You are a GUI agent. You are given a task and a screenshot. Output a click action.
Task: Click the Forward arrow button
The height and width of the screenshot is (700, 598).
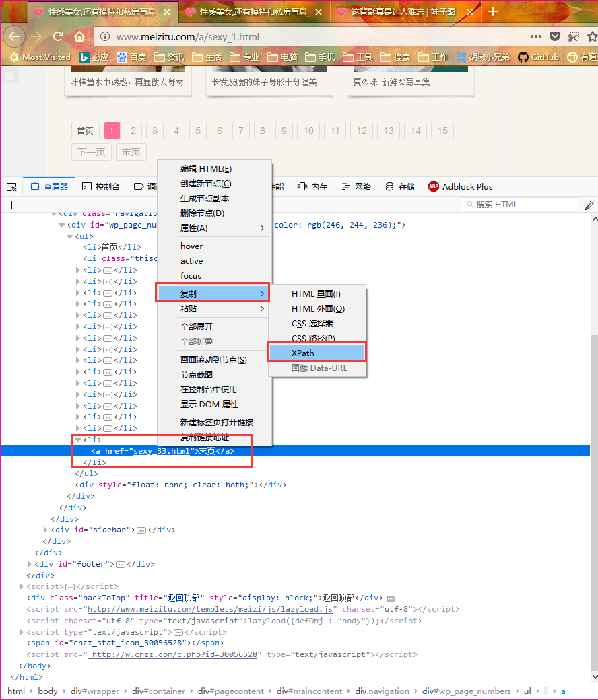point(36,36)
